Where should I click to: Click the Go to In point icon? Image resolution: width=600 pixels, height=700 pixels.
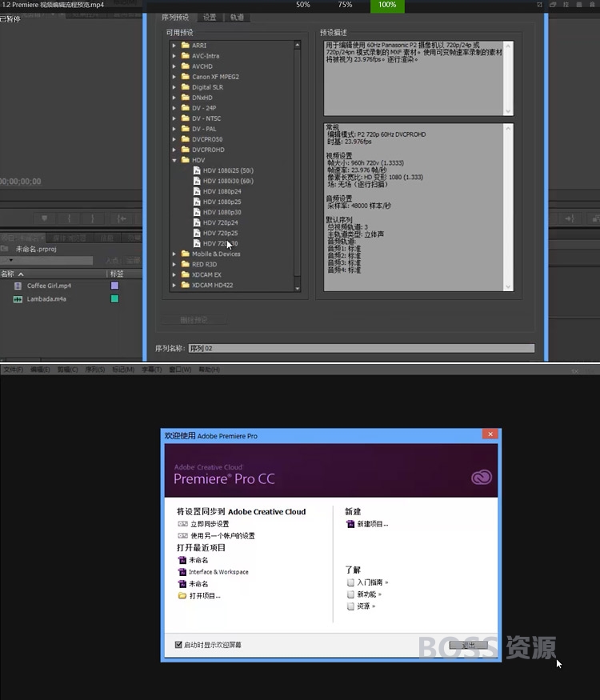pos(122,218)
